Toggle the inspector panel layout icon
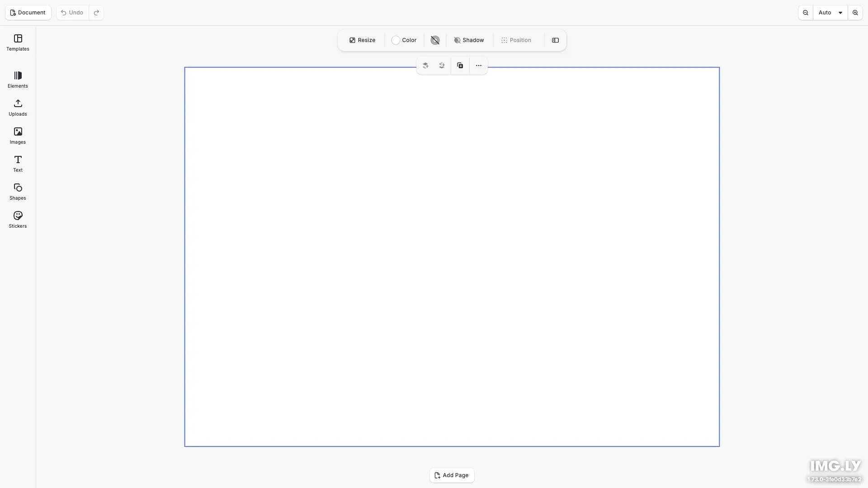 555,40
